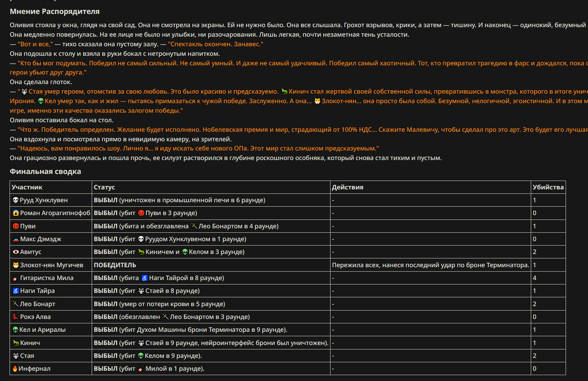The width and height of the screenshot is (588, 381).
Task: Click the skull icon beside Рууд Хунклувен in Участник column
Action: [16, 200]
